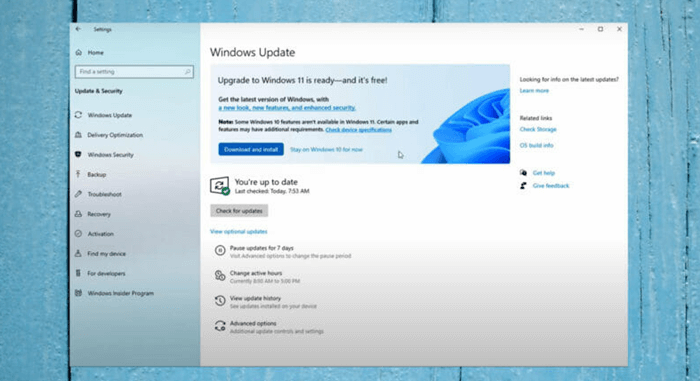
Task: Click the Troubleshoot wrench icon
Action: [78, 194]
